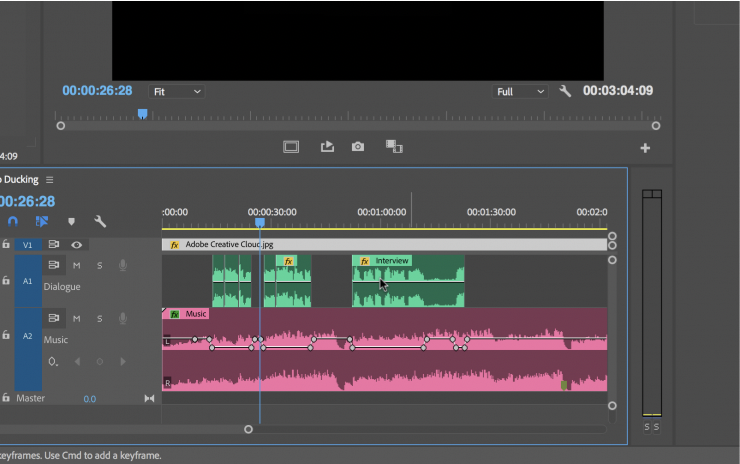This screenshot has height=464, width=740.
Task: Toggle sync lock for track V1
Action: [x=53, y=244]
